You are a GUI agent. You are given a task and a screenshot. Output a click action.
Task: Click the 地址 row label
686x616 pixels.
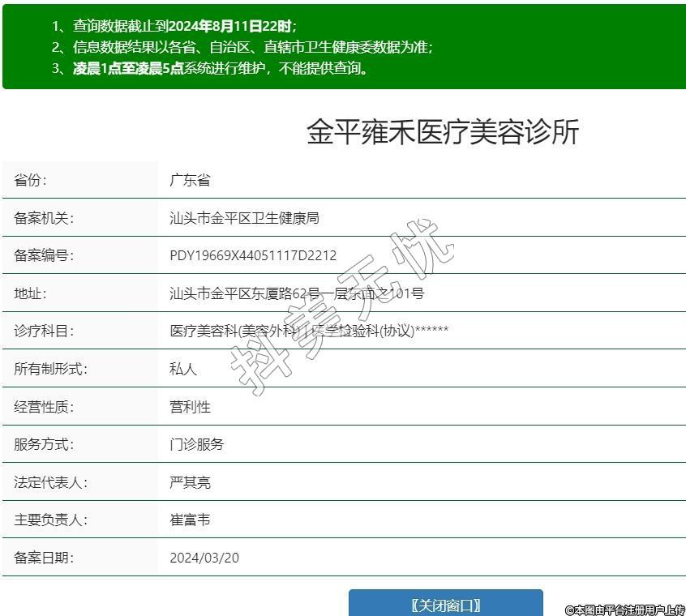tap(31, 293)
